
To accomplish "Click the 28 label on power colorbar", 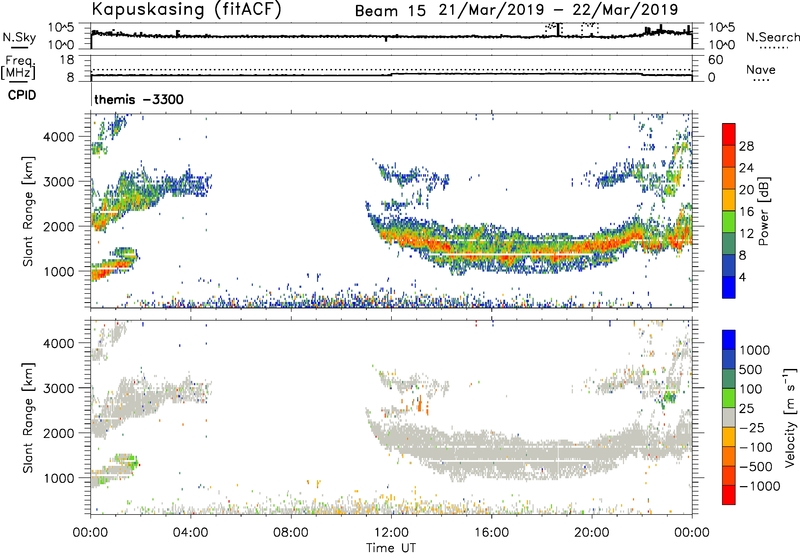I will 746,146.
